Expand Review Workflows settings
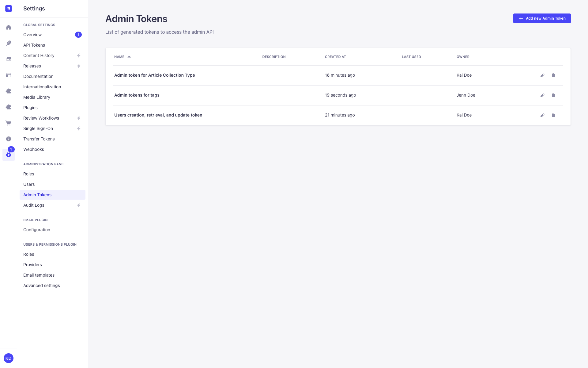 tap(78, 118)
